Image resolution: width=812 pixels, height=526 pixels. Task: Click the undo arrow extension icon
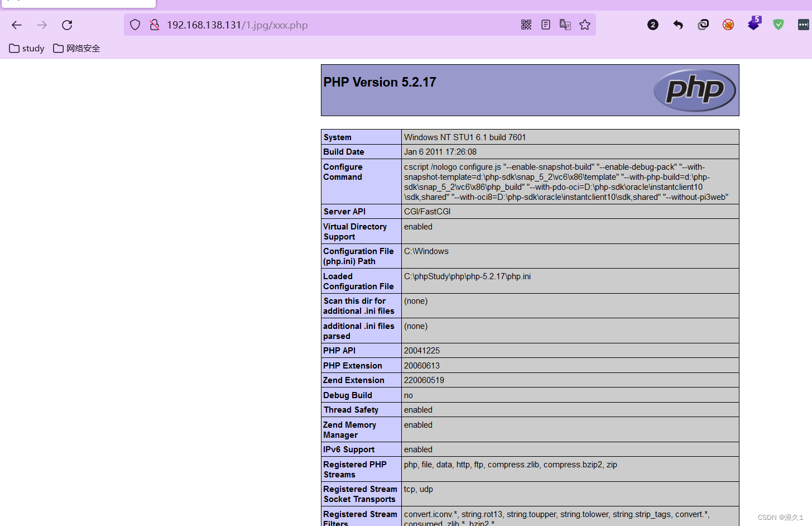click(x=678, y=25)
